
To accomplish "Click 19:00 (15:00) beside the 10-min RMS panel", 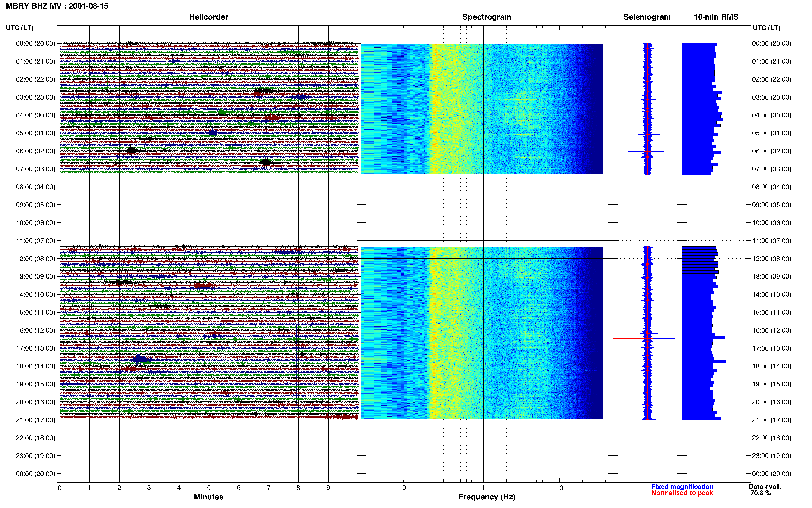I will 772,384.
